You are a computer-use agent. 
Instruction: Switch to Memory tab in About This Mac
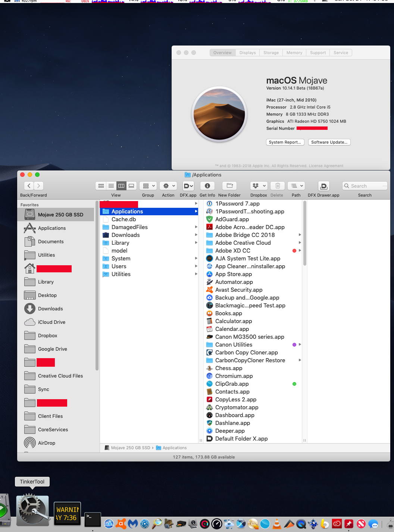pos(294,53)
